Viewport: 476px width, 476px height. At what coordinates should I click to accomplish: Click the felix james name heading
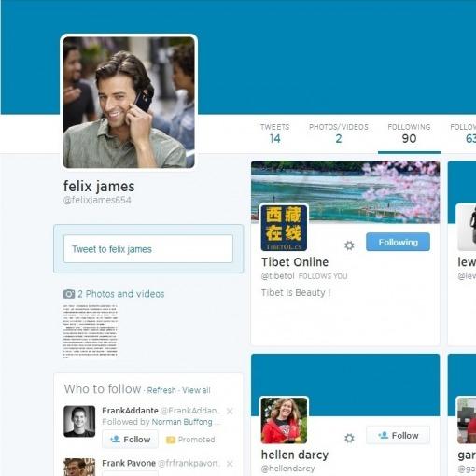[99, 187]
